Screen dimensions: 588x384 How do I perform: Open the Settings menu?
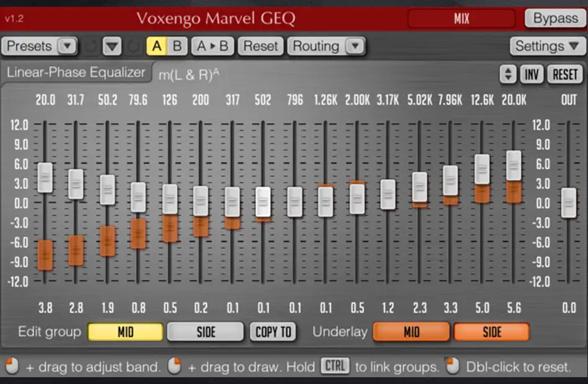click(x=547, y=46)
